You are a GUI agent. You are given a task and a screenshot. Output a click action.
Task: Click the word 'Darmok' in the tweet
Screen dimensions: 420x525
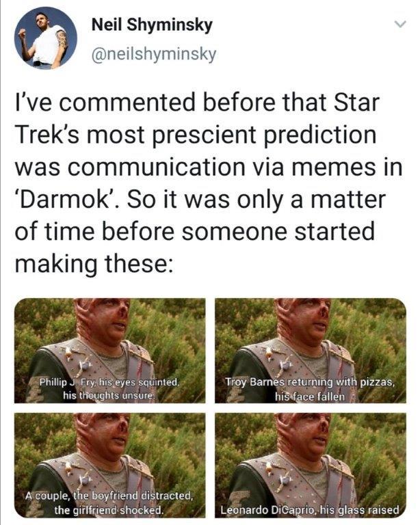[65, 199]
